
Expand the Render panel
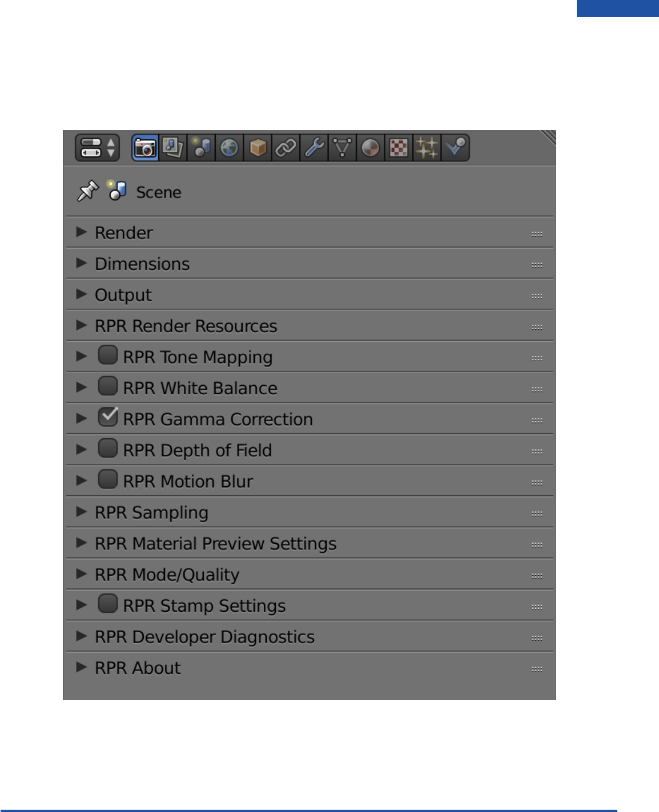(310, 232)
